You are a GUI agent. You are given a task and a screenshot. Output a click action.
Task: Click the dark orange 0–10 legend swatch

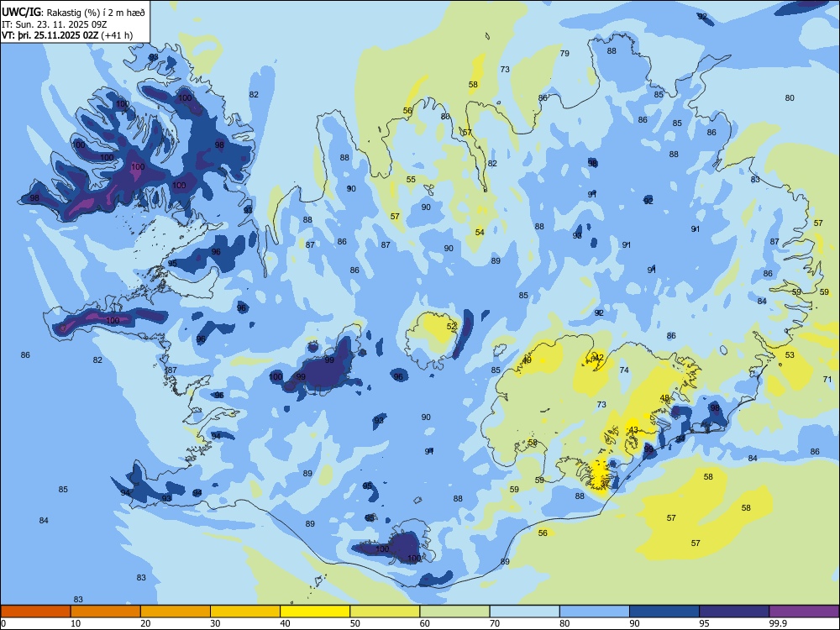[x=35, y=612]
